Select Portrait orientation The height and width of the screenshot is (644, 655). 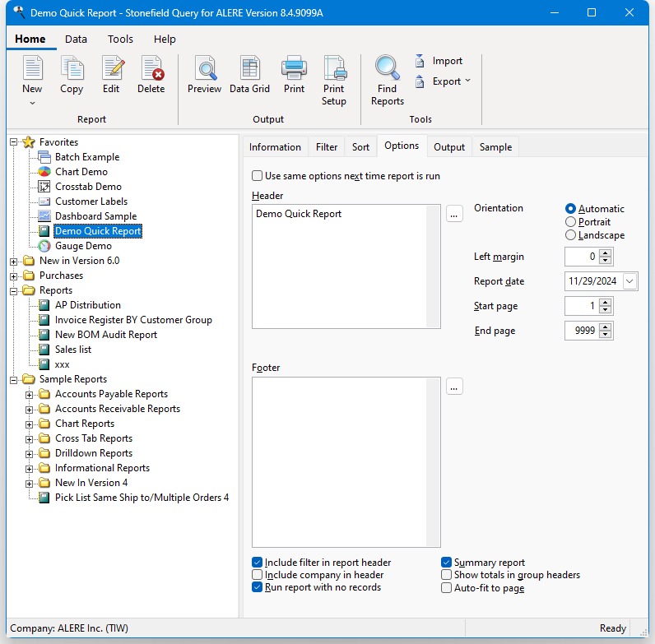(570, 222)
